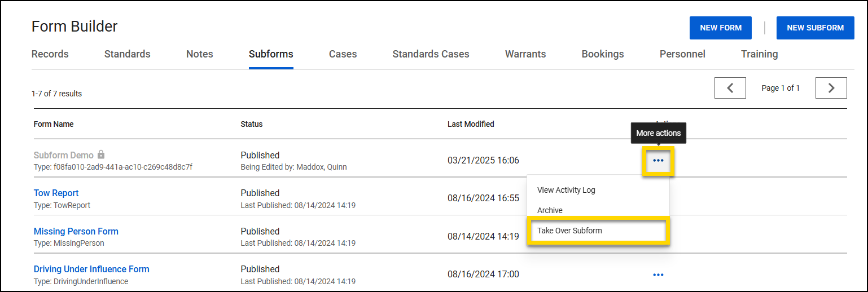Select Take Over Subform option
Viewport: 868px width, 292px height.
(569, 231)
